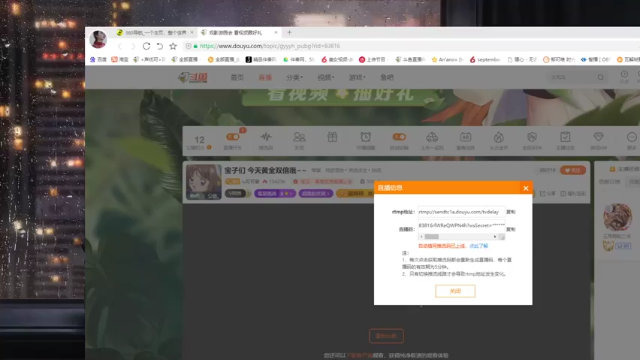Click the Douyu logo
The height and width of the screenshot is (360, 640).
pos(193,77)
